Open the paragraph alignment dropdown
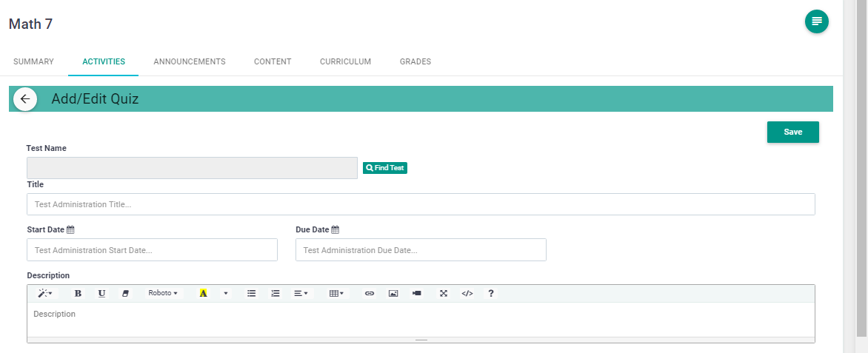The height and width of the screenshot is (353, 868). (x=301, y=293)
